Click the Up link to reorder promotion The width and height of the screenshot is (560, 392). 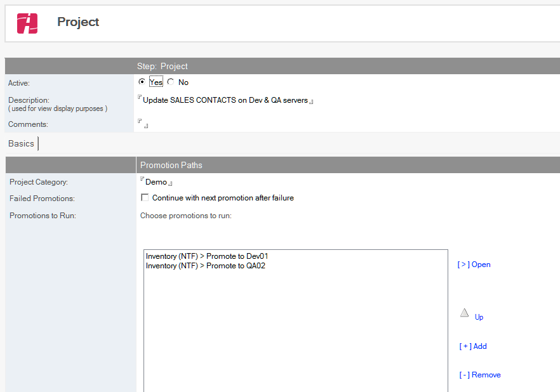tap(479, 317)
